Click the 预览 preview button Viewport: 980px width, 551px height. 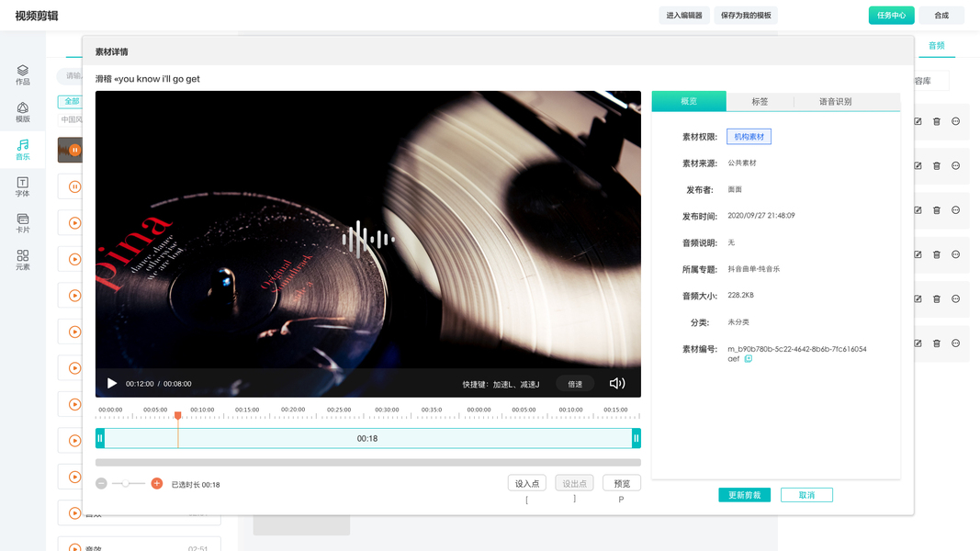click(x=622, y=484)
